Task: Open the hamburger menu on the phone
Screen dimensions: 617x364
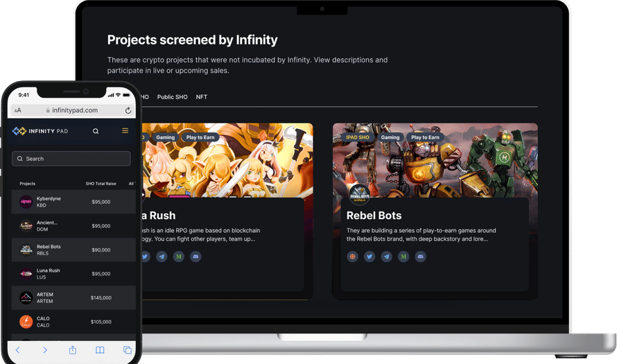Action: click(125, 130)
